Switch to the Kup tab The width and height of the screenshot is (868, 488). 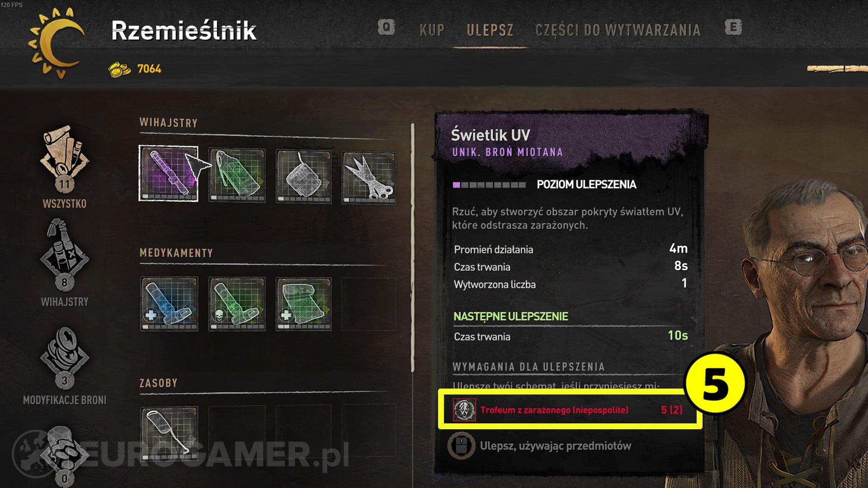(432, 30)
